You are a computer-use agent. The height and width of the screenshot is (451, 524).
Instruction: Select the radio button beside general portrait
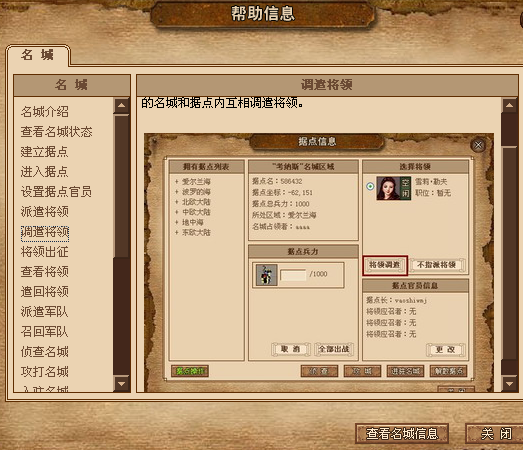click(370, 186)
